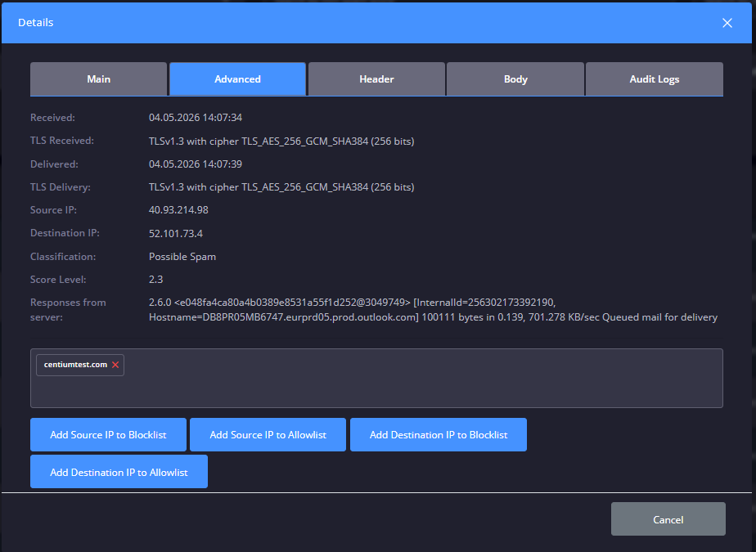Click Add Source IP to Allowlist
The width and height of the screenshot is (756, 552).
(x=268, y=435)
